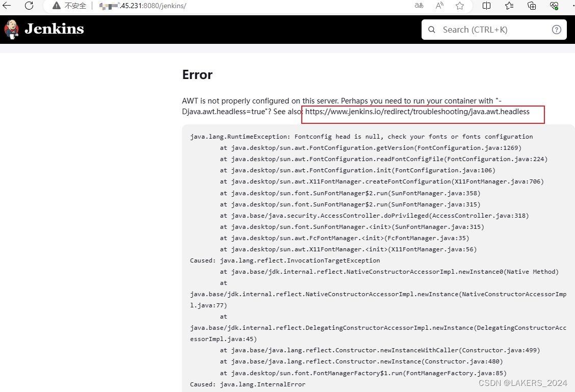Screen dimensions: 575x392
Task: Click the Jenkins butler logo
Action: [12, 30]
